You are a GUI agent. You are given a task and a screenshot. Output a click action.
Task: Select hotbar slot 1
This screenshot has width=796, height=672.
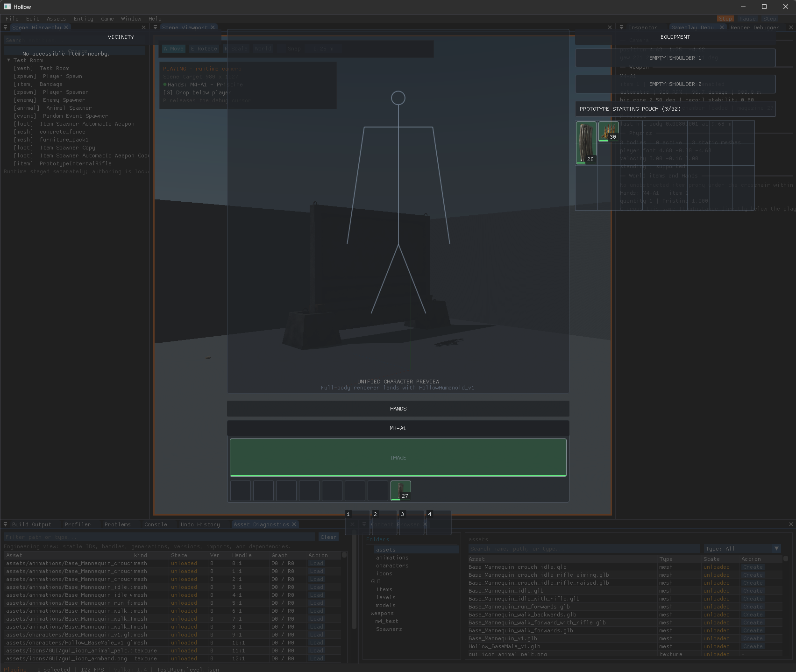click(357, 523)
